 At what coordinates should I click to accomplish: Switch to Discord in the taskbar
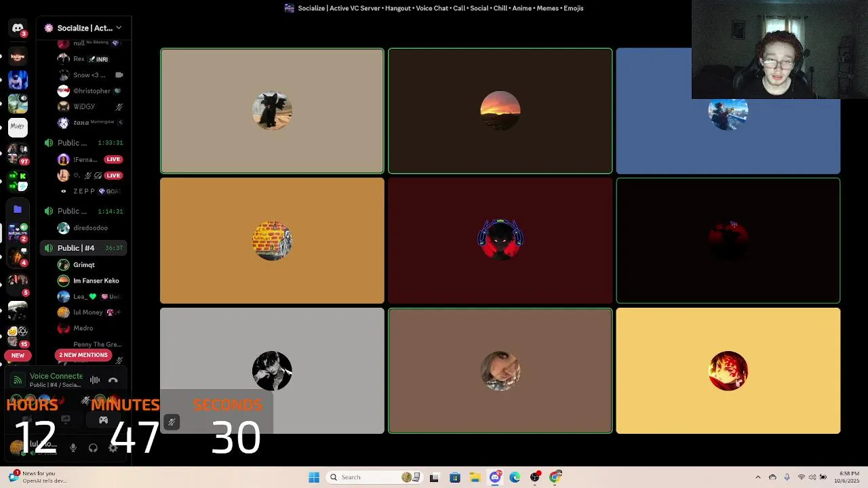(495, 477)
